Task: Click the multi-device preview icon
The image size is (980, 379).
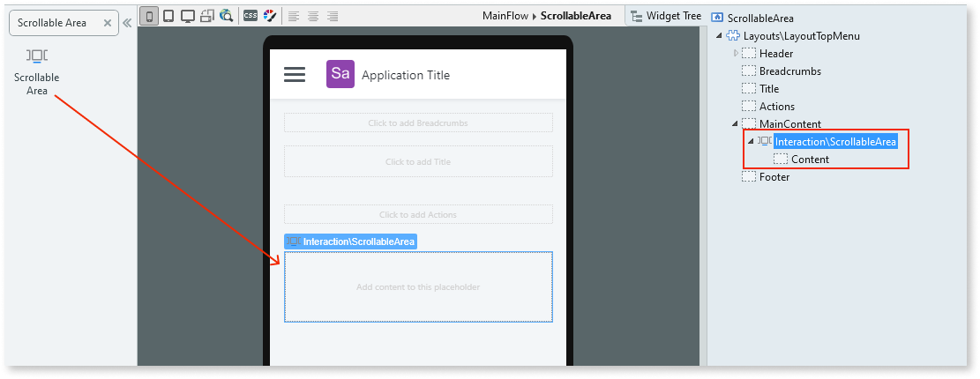Action: click(x=206, y=16)
